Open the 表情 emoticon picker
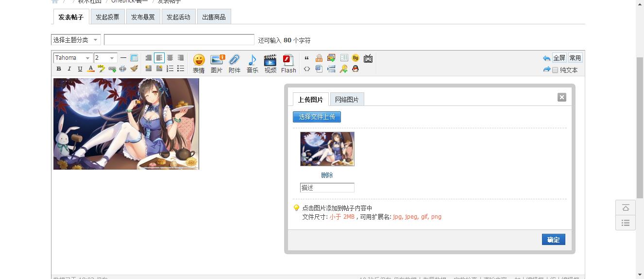The image size is (644, 279). [199, 64]
